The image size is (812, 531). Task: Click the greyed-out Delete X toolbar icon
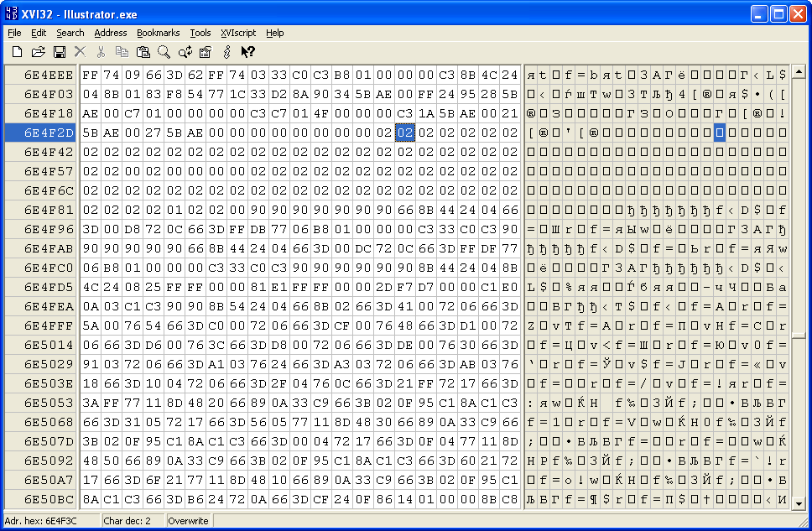[x=81, y=52]
